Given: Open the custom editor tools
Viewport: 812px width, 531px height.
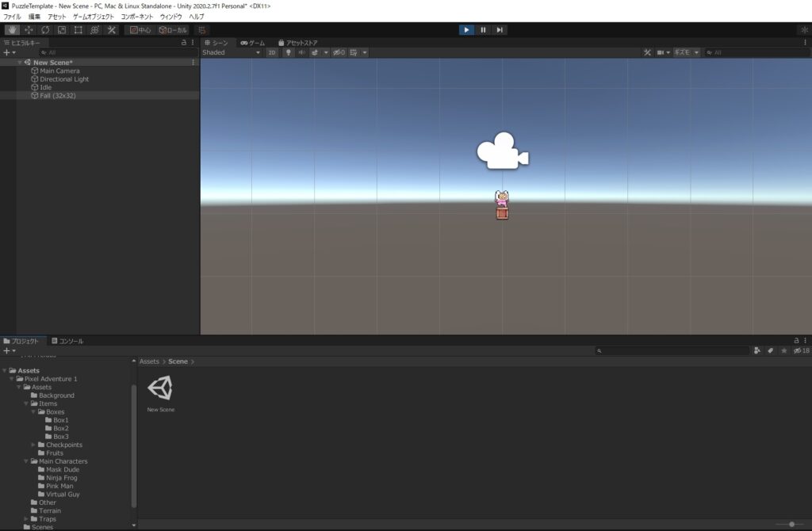Looking at the screenshot, I should click(111, 30).
